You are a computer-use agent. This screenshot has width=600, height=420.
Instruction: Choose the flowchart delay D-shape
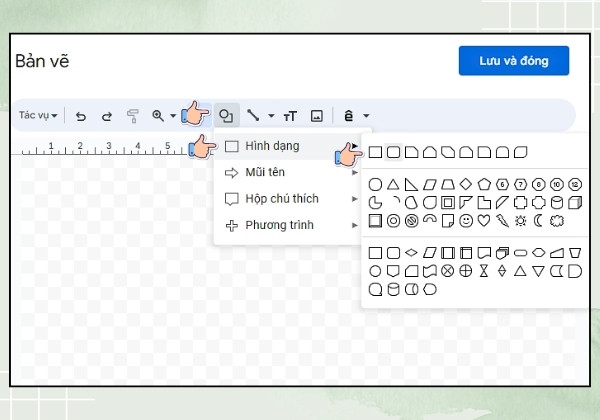pyautogui.click(x=575, y=271)
